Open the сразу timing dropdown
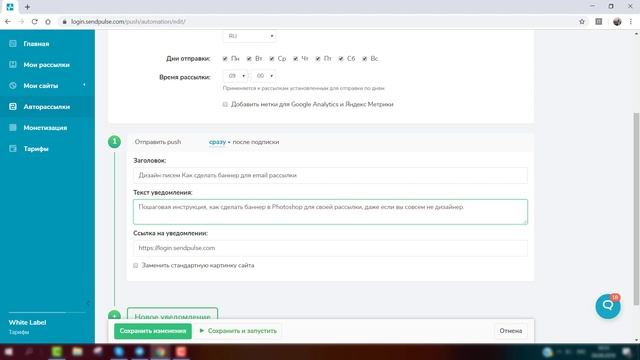The image size is (640, 360). click(220, 142)
